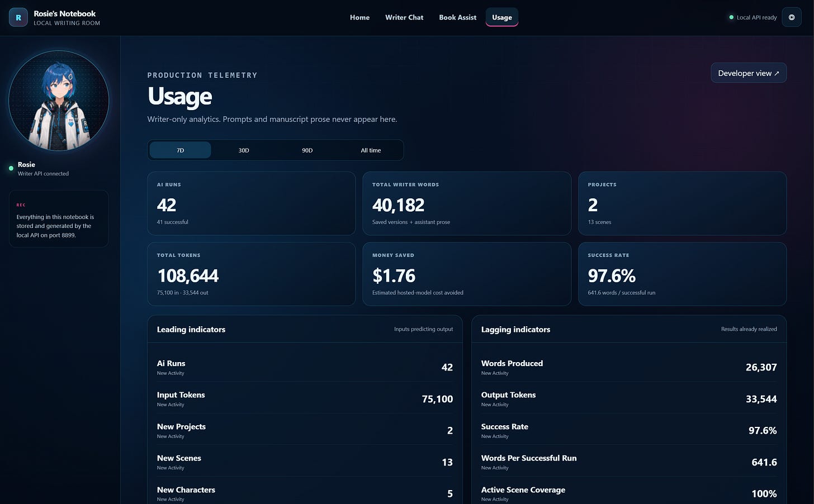Click the 42 value in the AI RUNS card
Image resolution: width=814 pixels, height=504 pixels.
point(167,205)
